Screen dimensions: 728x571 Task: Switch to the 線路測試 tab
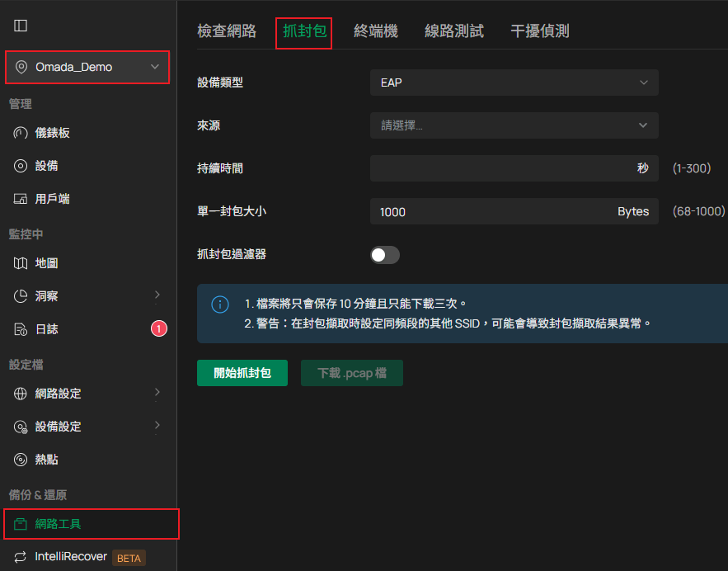[x=454, y=31]
